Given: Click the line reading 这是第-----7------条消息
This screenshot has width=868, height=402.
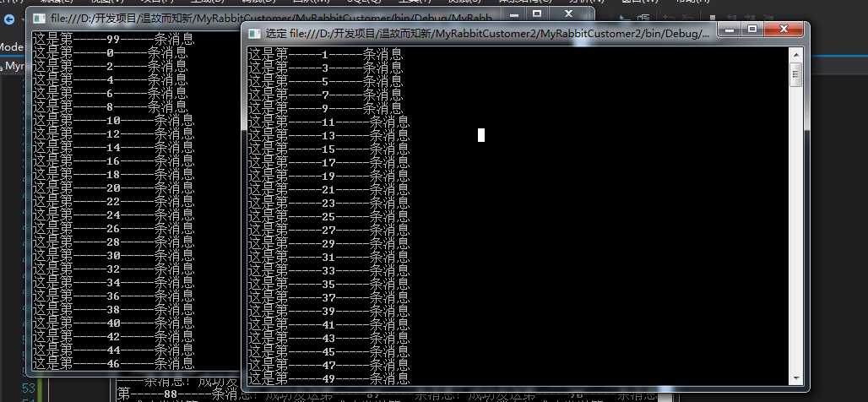Looking at the screenshot, I should pos(326,95).
